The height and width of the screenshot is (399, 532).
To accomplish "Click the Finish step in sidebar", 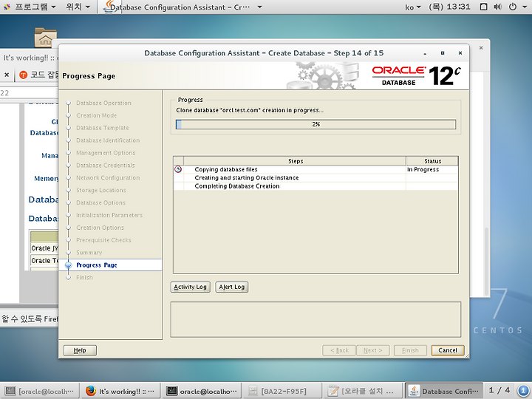I will 84,278.
